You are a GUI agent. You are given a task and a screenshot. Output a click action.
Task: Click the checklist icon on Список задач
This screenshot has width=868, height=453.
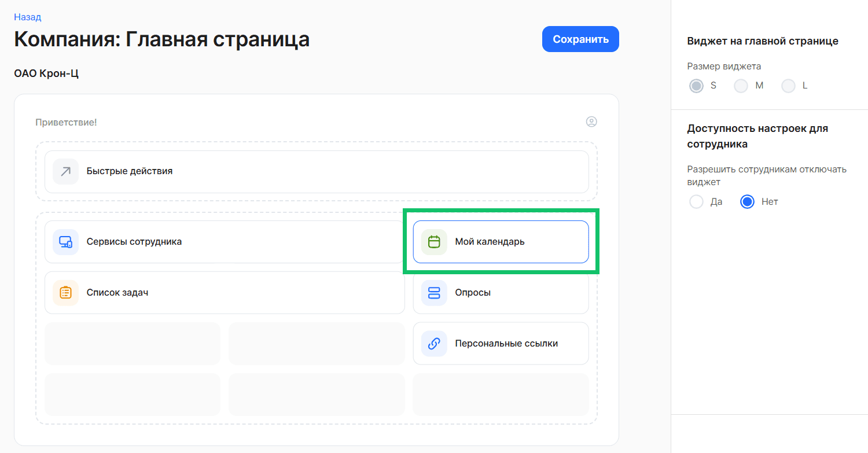65,292
